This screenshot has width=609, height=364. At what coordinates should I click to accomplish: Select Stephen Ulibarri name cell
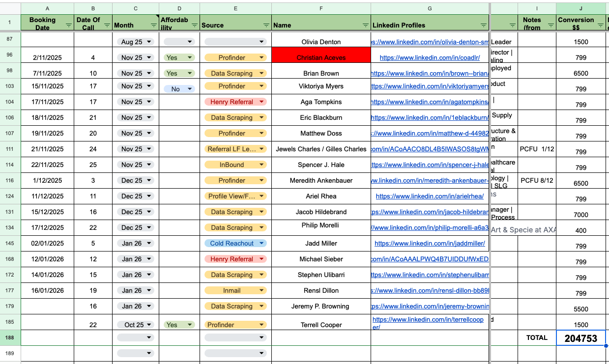point(321,275)
